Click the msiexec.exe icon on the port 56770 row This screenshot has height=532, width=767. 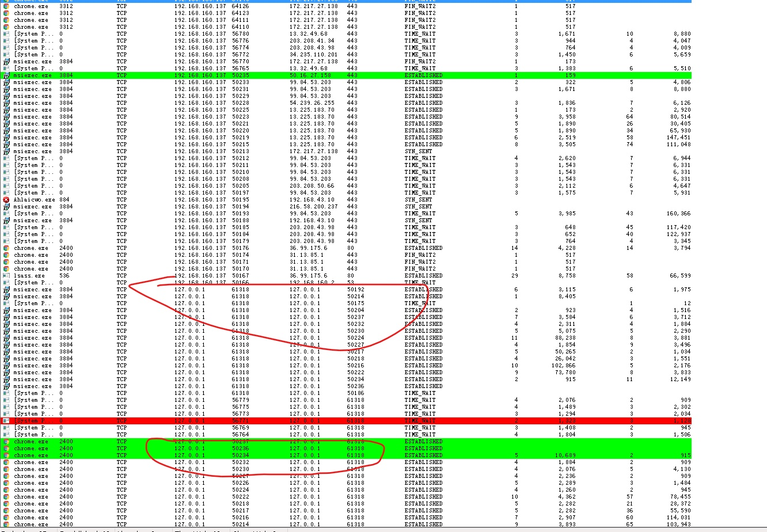pos(6,61)
